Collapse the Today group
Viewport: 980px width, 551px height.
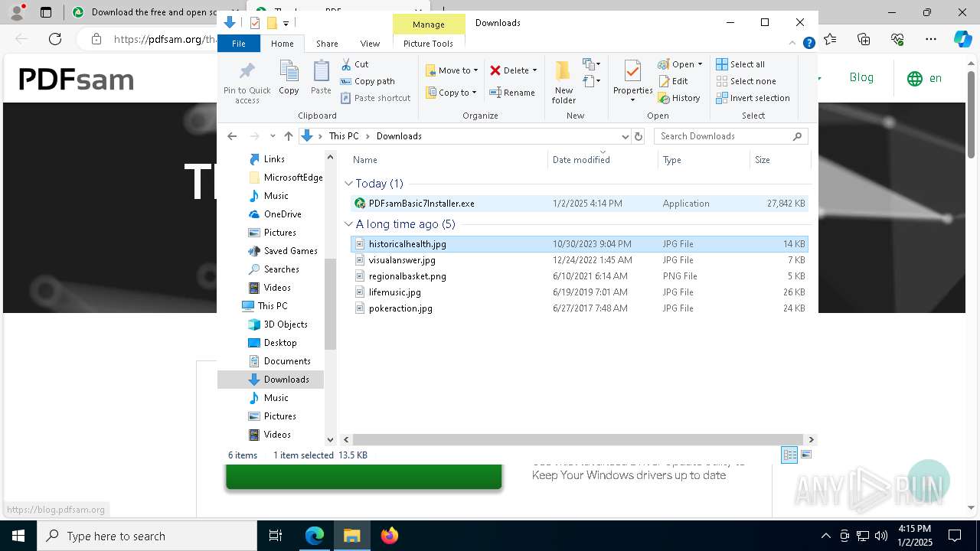(349, 184)
